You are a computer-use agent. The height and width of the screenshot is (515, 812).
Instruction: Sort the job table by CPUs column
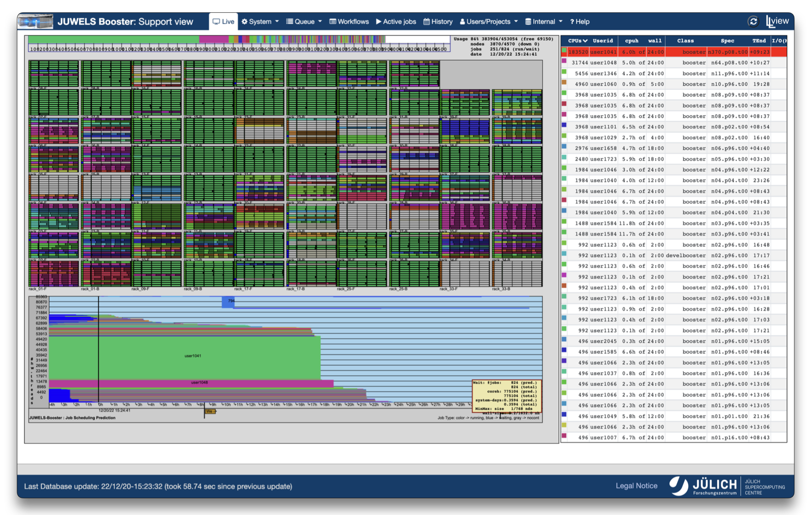point(577,41)
